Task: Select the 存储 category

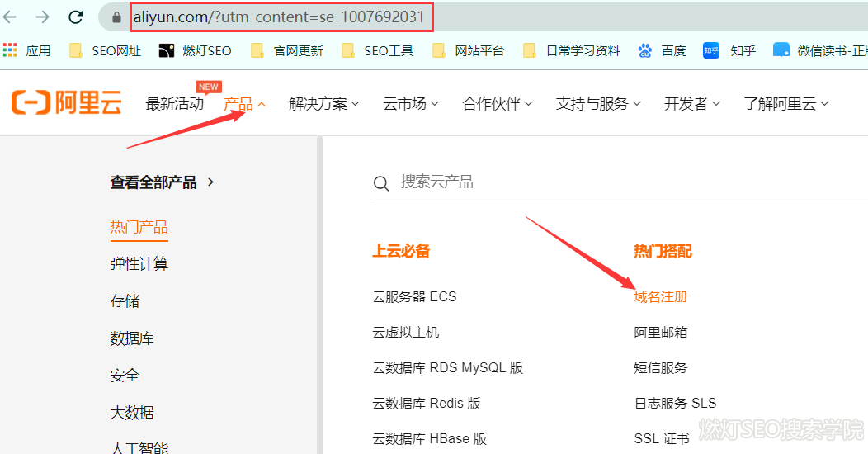Action: [x=125, y=300]
